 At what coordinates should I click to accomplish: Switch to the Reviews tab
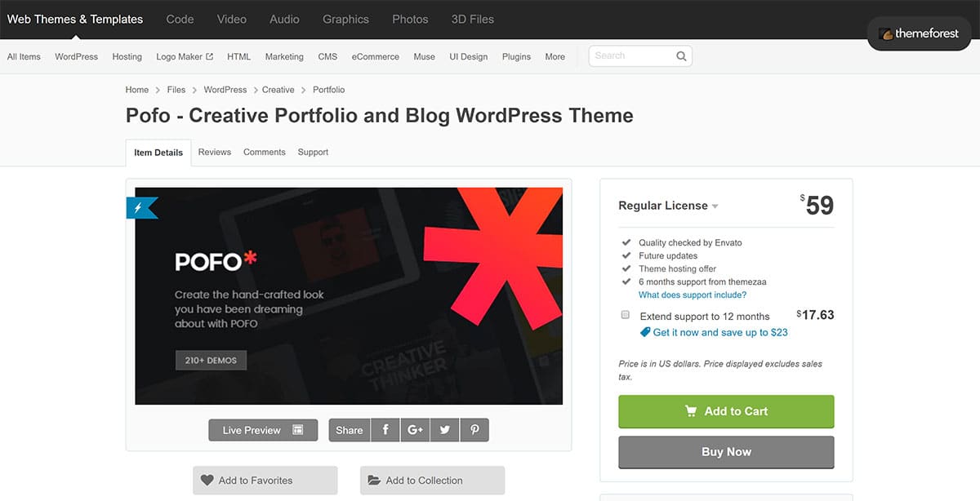[x=215, y=152]
